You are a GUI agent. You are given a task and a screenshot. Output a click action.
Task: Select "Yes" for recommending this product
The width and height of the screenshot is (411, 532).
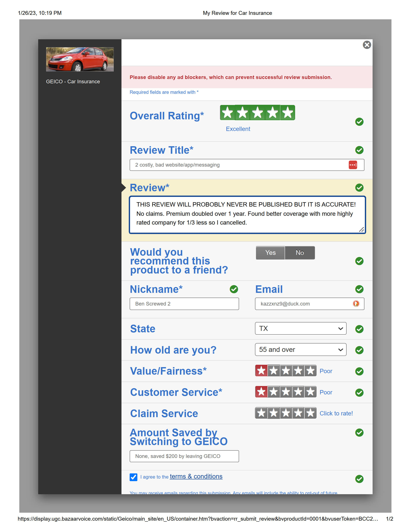pyautogui.click(x=270, y=253)
